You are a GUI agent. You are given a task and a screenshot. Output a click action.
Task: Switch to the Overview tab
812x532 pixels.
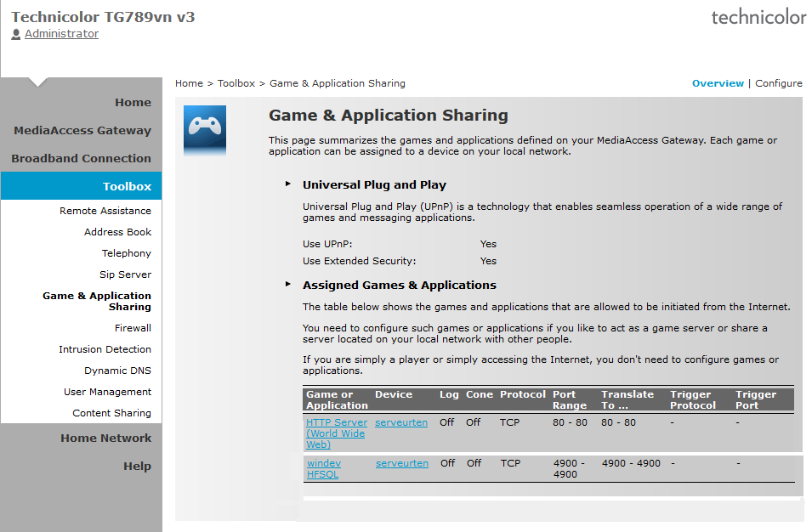click(718, 83)
